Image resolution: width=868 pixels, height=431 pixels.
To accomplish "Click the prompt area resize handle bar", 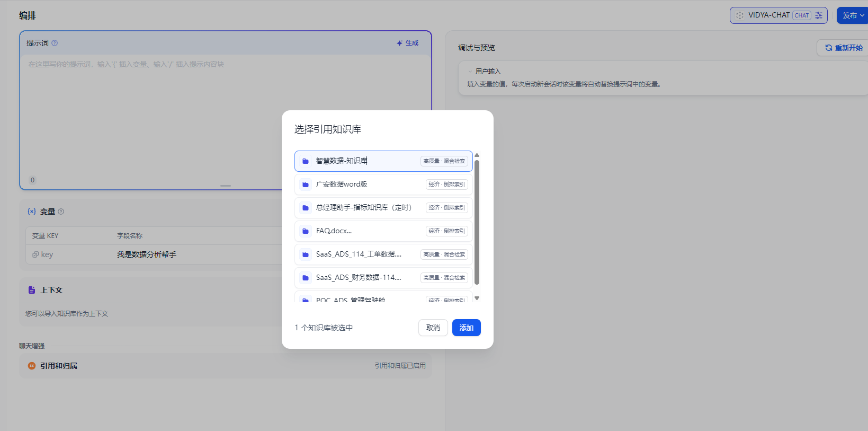I will click(x=226, y=186).
